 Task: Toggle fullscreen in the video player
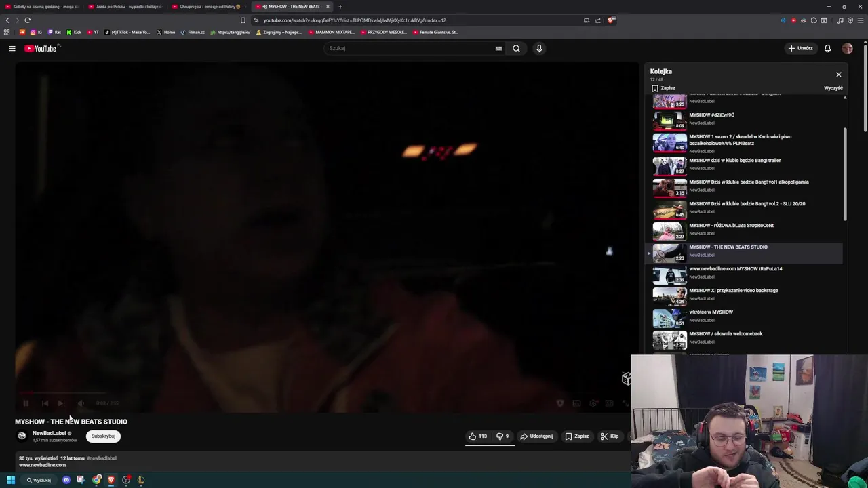click(x=625, y=403)
